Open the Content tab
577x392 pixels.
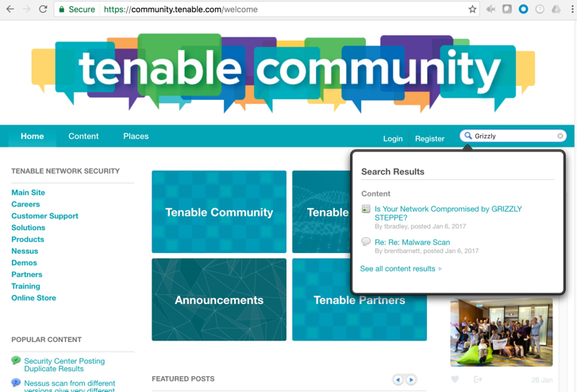pos(83,136)
